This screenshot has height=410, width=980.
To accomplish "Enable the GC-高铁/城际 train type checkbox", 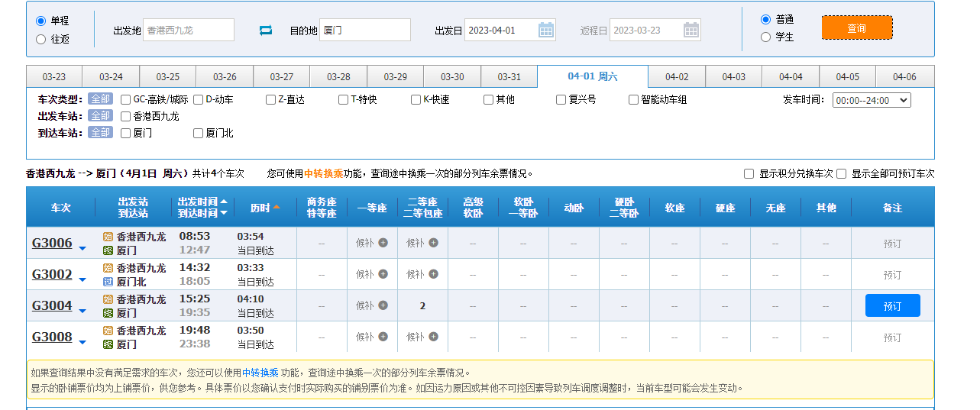I will pos(125,99).
